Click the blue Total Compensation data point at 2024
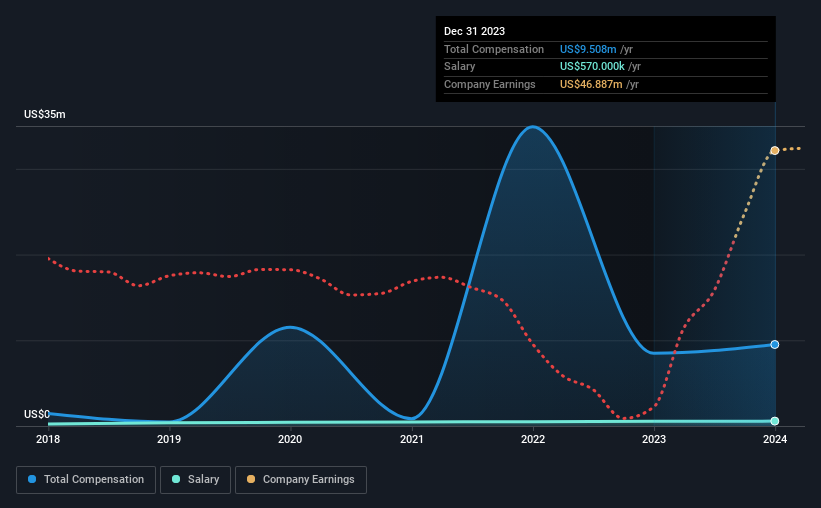Screen dimensions: 821x508 774,345
